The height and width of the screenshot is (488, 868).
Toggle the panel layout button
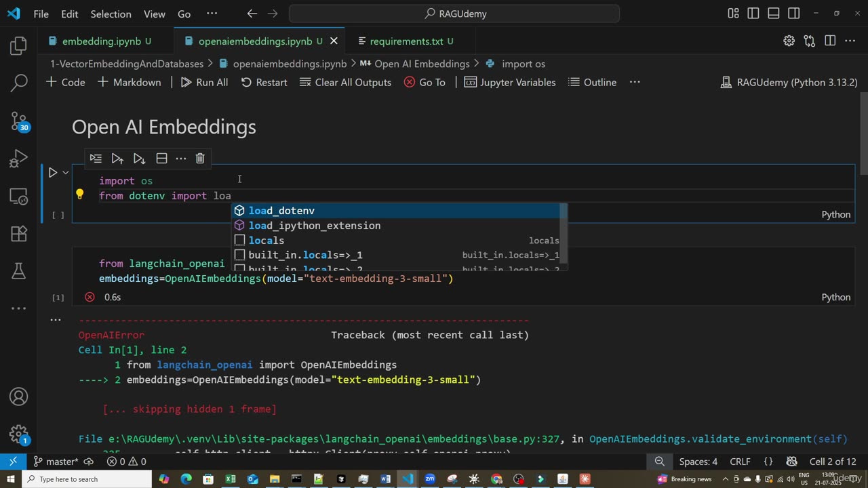(774, 14)
